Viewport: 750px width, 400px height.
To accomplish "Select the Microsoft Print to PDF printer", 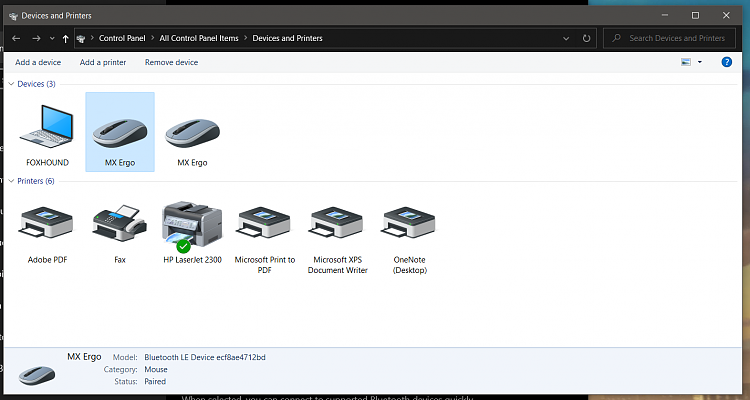I will (265, 222).
